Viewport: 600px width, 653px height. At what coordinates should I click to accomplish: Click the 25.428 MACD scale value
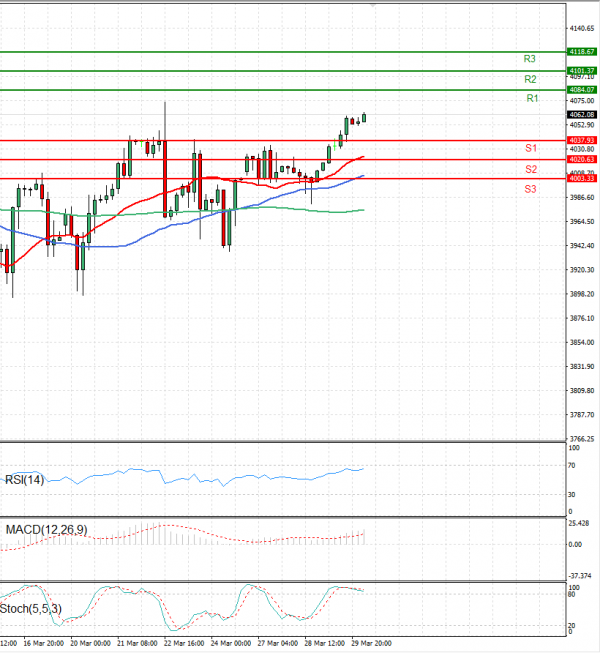coord(579,523)
